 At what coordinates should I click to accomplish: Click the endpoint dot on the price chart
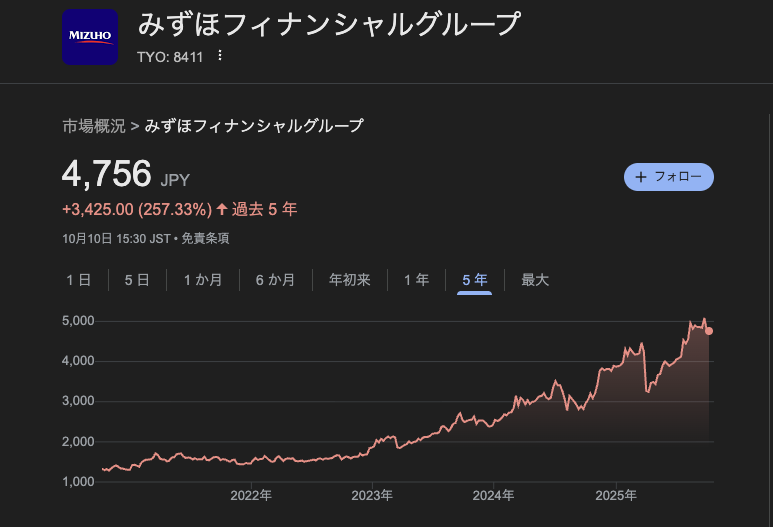(709, 331)
